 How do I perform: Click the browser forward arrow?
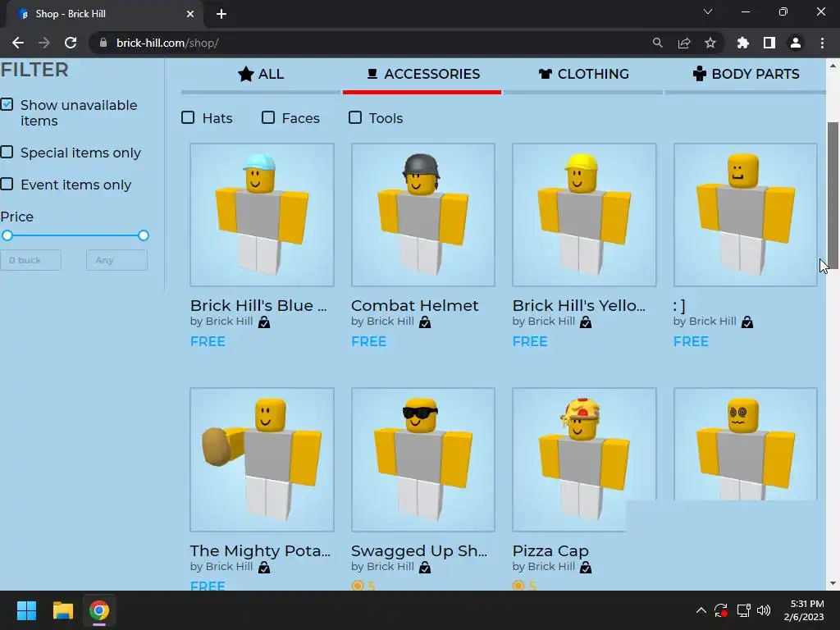pyautogui.click(x=44, y=43)
